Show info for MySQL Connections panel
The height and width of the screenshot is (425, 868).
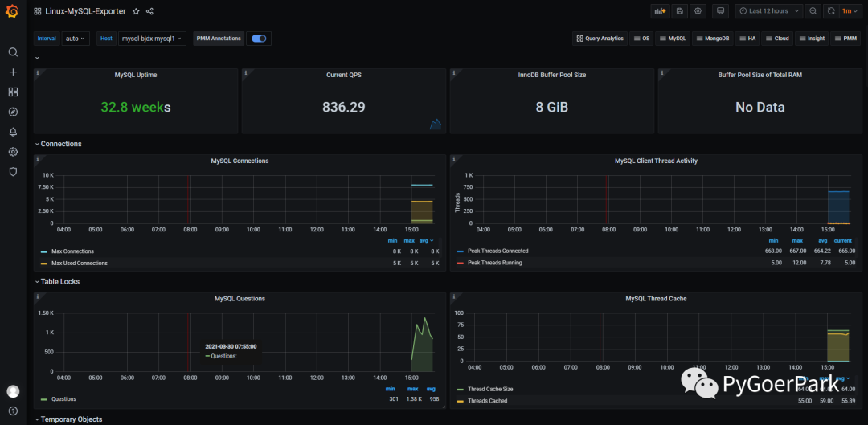click(x=37, y=159)
